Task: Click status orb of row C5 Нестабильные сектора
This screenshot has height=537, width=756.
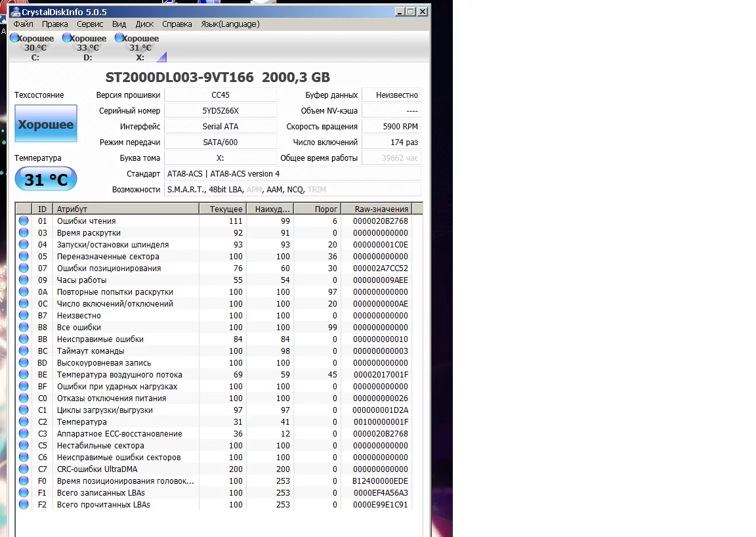Action: pyautogui.click(x=24, y=445)
